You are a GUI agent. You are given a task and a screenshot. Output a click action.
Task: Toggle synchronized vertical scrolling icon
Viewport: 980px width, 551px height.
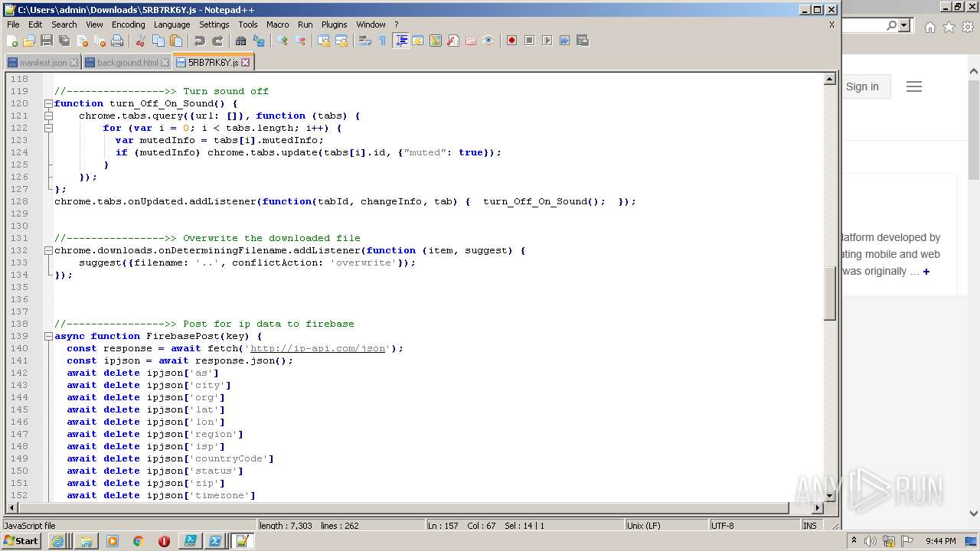(324, 41)
